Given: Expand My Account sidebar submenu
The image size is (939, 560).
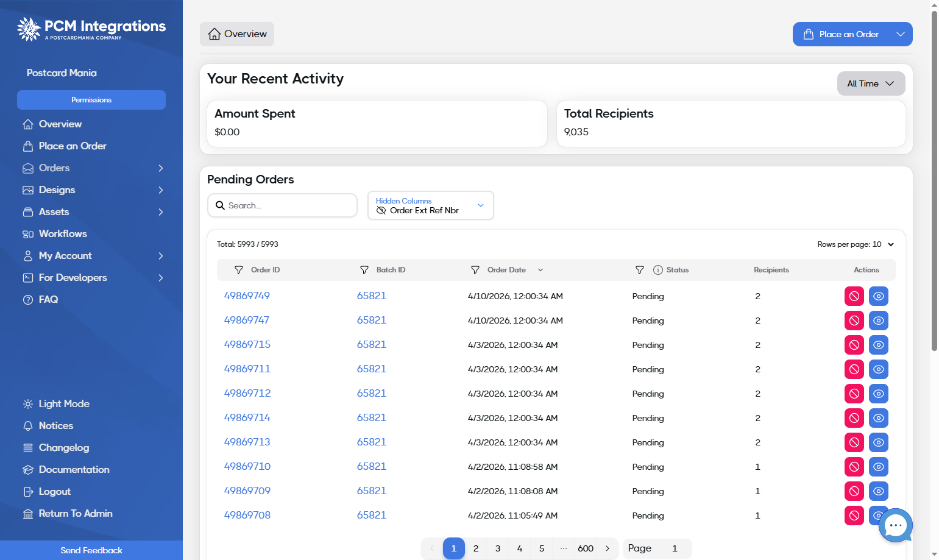Looking at the screenshot, I should 161,256.
